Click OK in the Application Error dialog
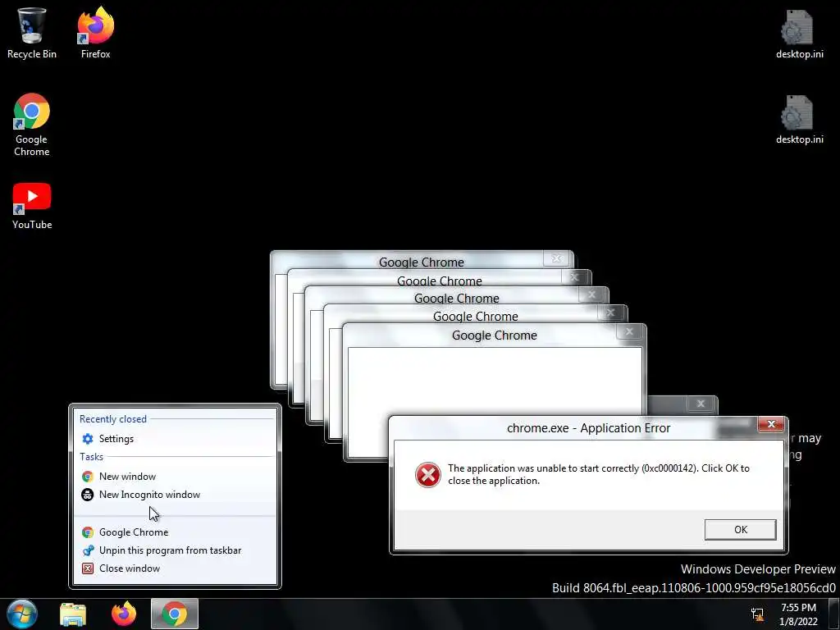Viewport: 840px width, 630px height. click(x=741, y=529)
